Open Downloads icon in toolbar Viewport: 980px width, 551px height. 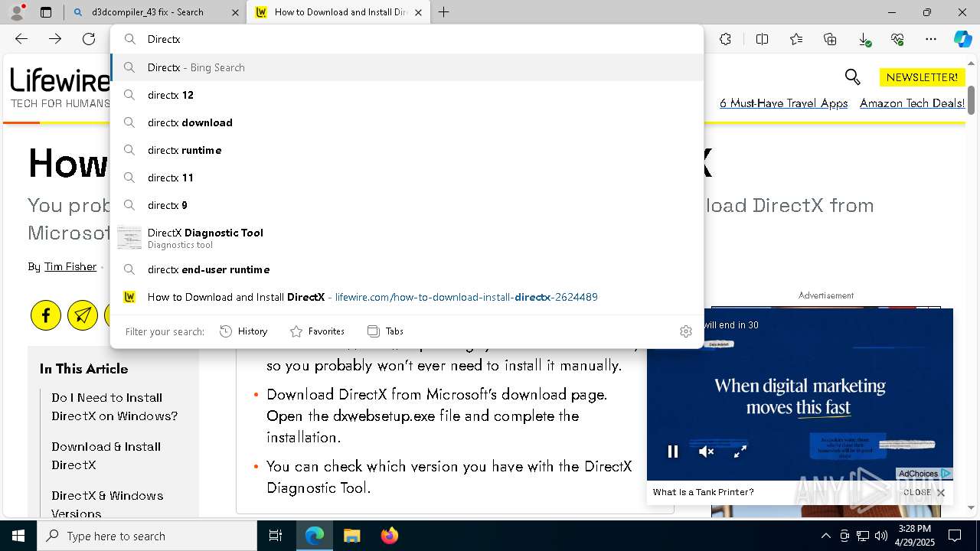coord(864,39)
